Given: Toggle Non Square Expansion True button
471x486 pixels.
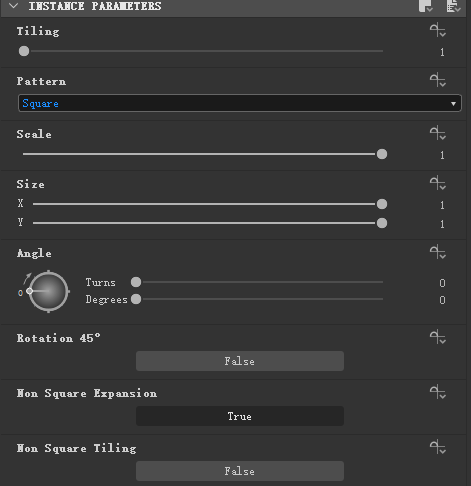Looking at the screenshot, I should tap(240, 416).
